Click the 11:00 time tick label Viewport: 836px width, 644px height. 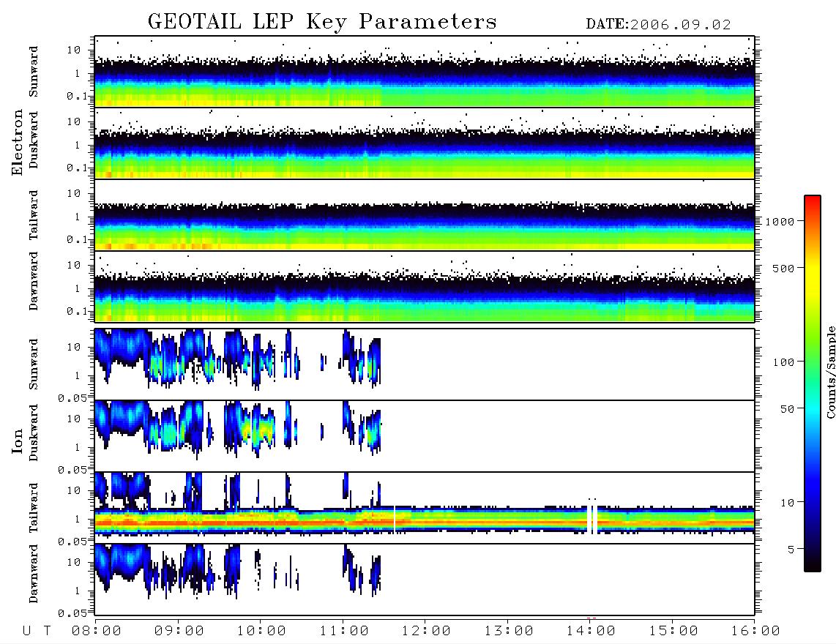coord(344,631)
